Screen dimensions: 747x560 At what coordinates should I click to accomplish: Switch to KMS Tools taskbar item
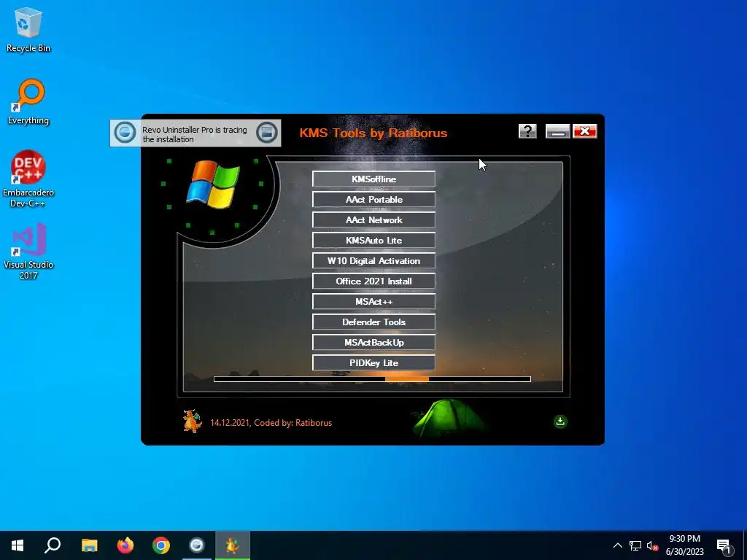point(233,545)
